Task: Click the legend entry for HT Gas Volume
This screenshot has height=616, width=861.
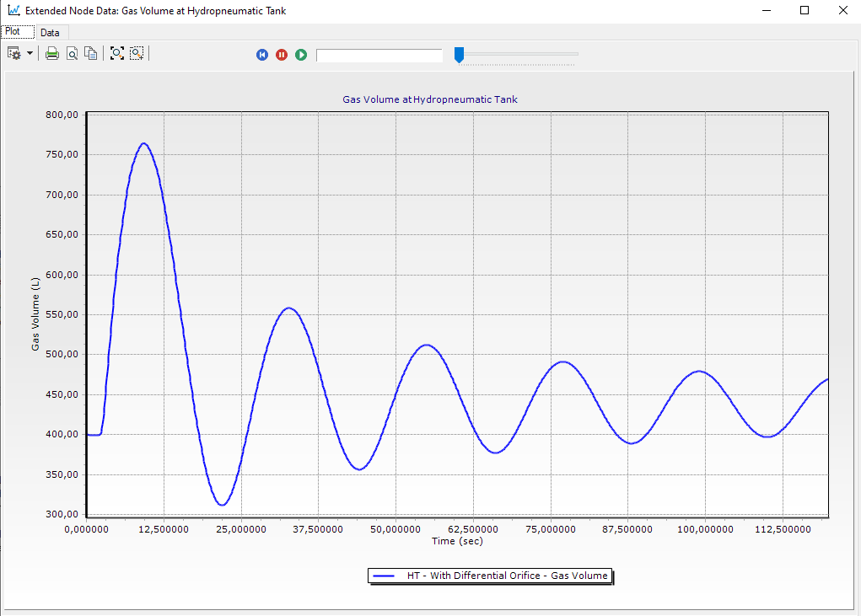Action: coord(490,576)
